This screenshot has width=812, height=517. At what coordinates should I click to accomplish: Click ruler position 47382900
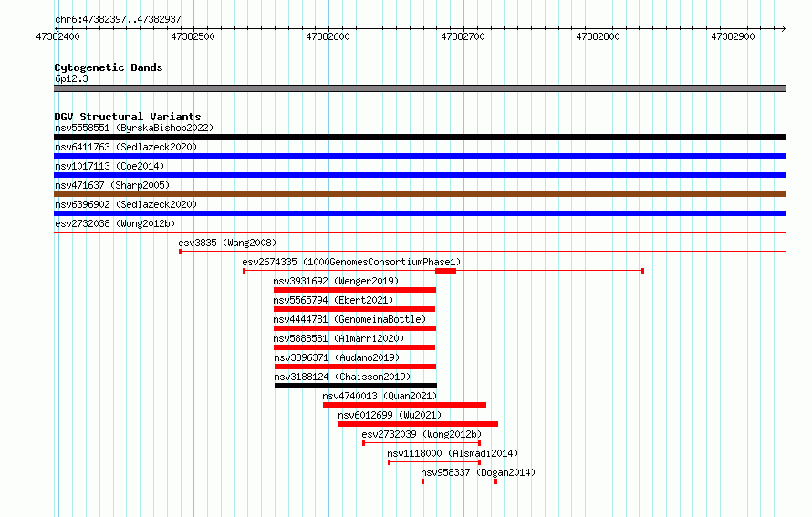[x=733, y=36]
